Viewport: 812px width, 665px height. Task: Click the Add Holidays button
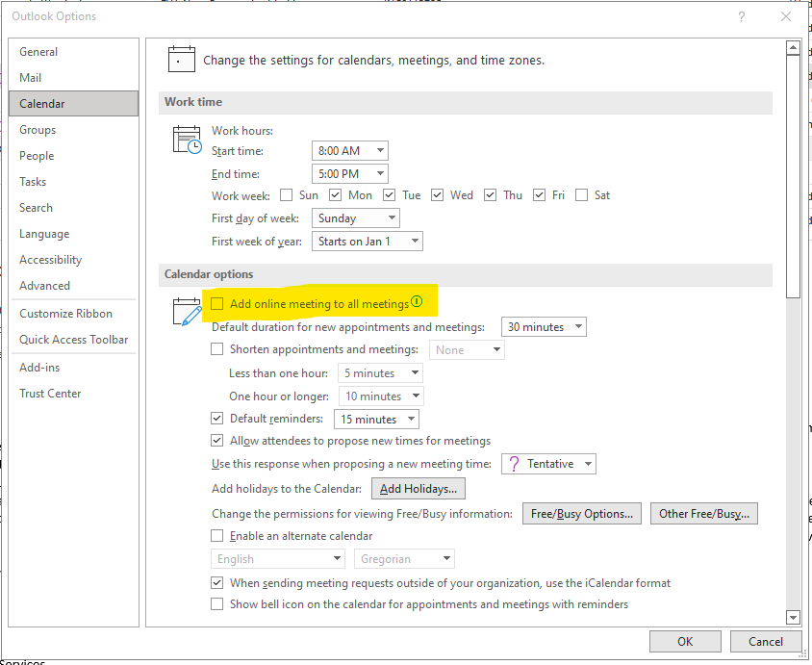[x=418, y=488]
